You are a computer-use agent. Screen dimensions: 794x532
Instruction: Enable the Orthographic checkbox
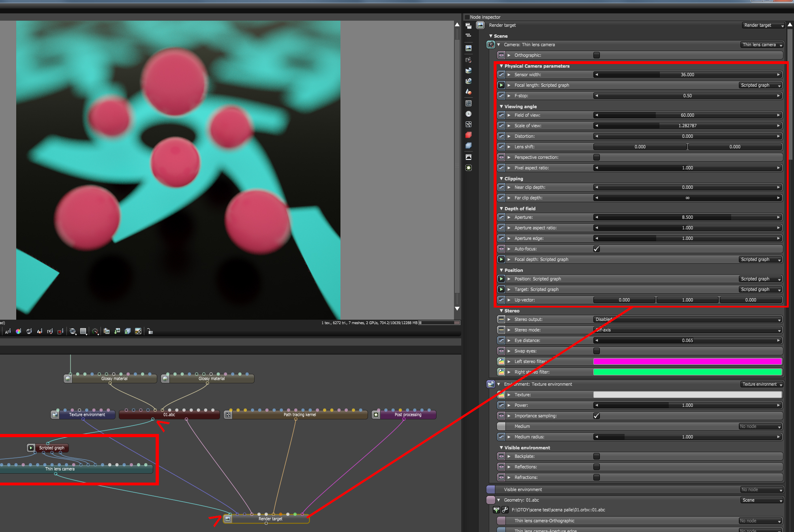coord(596,55)
